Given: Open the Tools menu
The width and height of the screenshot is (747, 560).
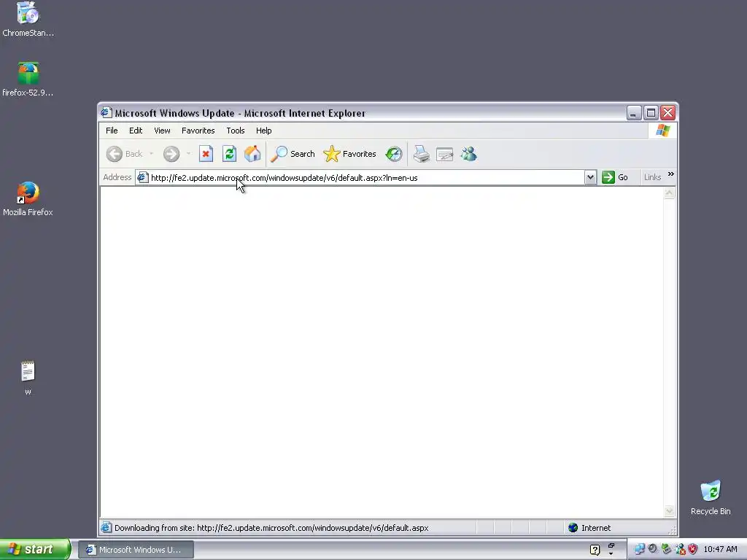Looking at the screenshot, I should coord(236,131).
